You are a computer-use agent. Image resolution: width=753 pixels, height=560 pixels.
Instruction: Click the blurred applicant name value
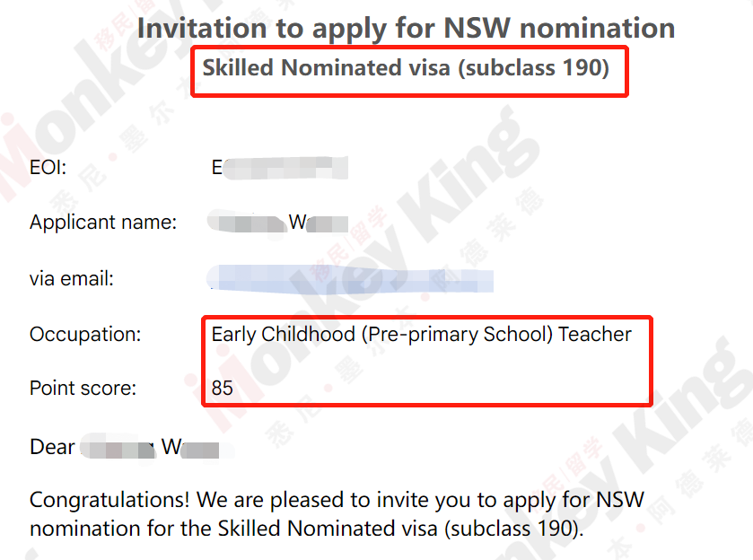[x=277, y=222]
